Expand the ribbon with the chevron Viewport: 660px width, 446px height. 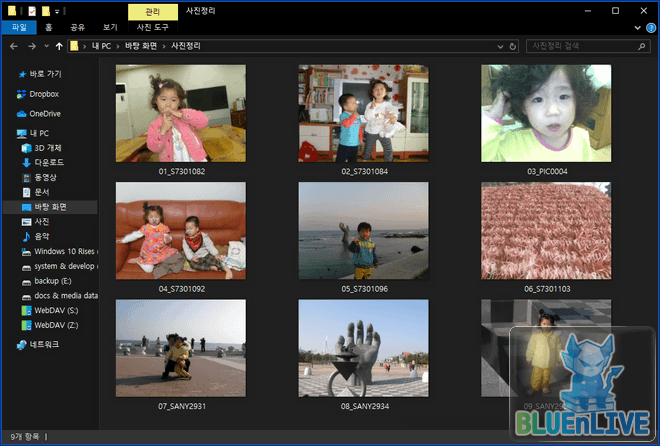pyautogui.click(x=637, y=28)
